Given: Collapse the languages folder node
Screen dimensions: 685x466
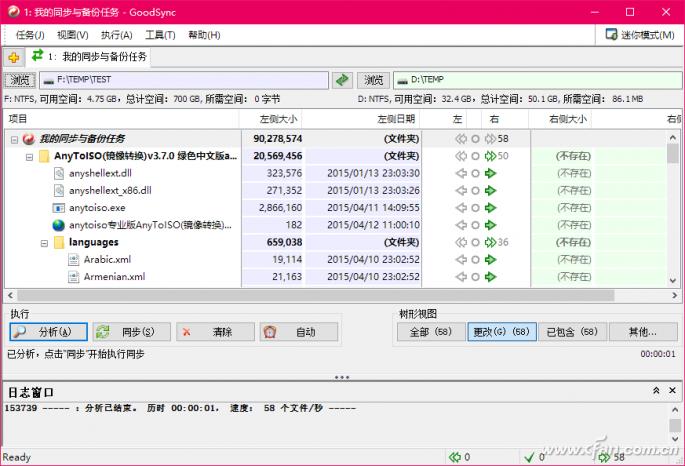Looking at the screenshot, I should point(44,243).
